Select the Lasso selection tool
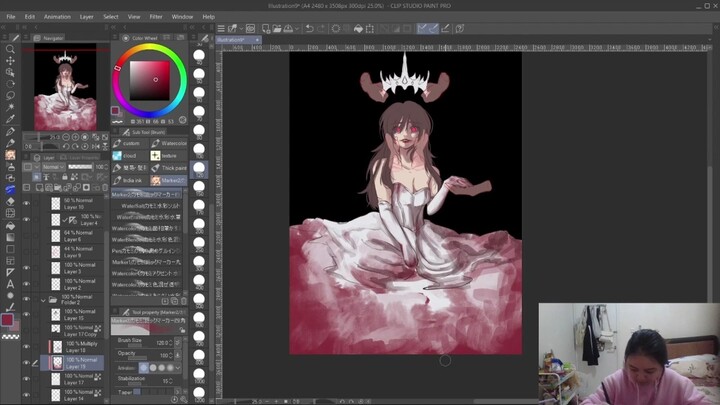 10,96
